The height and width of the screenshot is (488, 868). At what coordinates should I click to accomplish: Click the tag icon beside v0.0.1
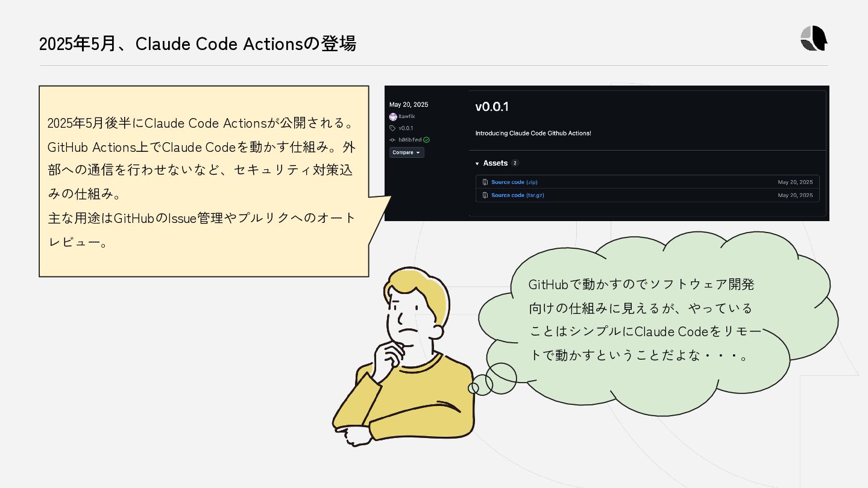(x=392, y=128)
